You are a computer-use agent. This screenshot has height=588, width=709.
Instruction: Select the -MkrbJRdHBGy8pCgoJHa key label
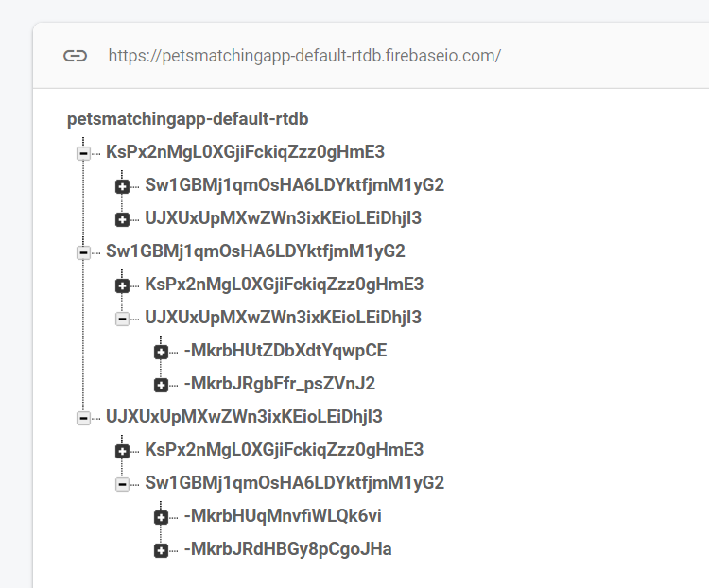click(x=287, y=549)
